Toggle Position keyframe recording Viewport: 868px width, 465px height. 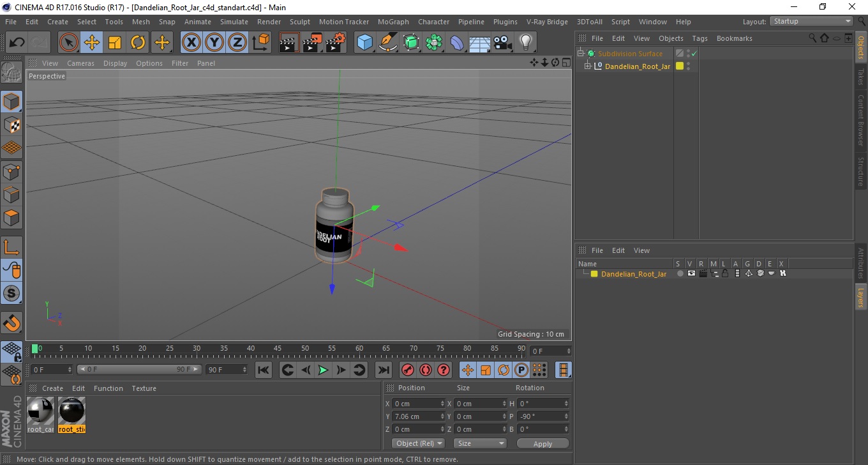tap(468, 370)
